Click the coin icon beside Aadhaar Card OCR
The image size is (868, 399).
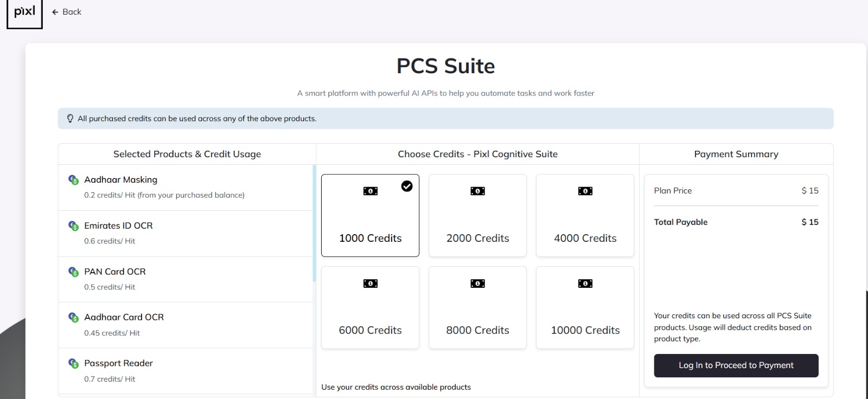[73, 318]
